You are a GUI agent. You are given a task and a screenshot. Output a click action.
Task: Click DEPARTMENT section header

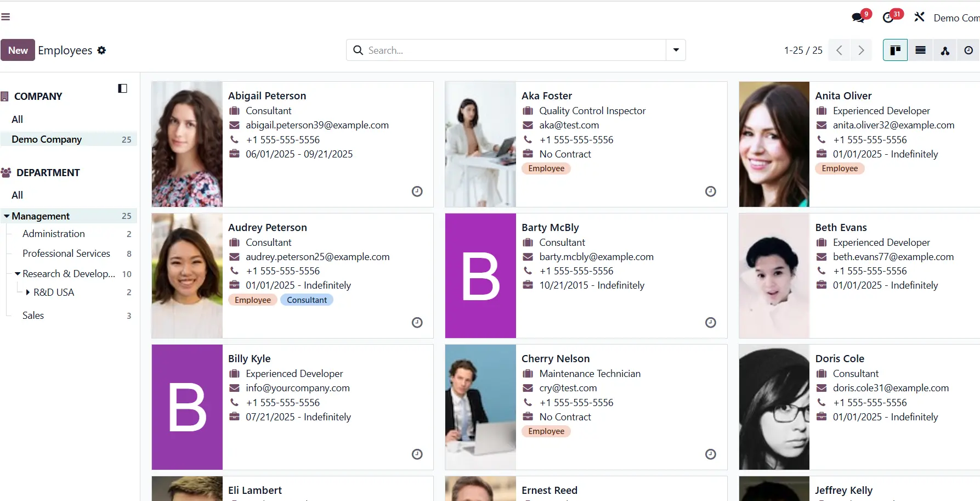tap(48, 173)
